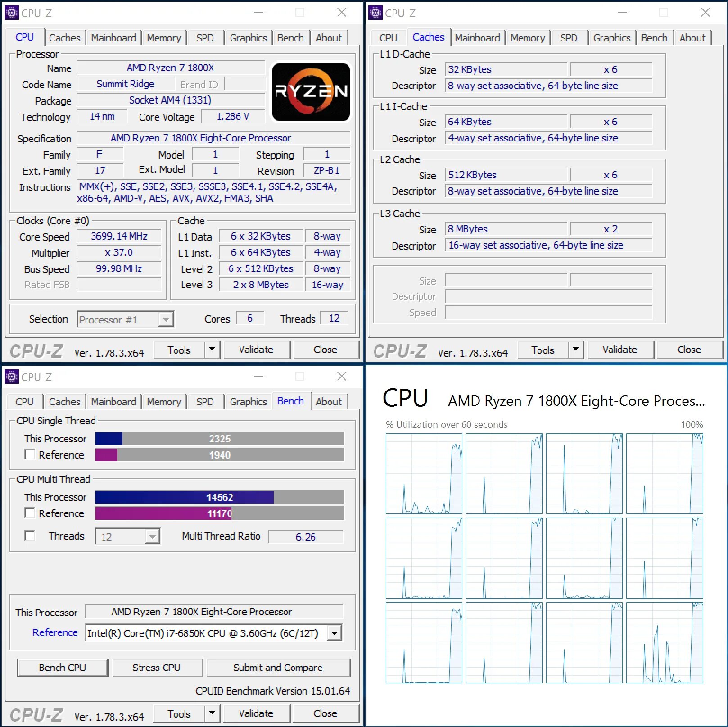Click the CPU-Z app icon in the Caches window title bar
This screenshot has width=728, height=727.
375,13
